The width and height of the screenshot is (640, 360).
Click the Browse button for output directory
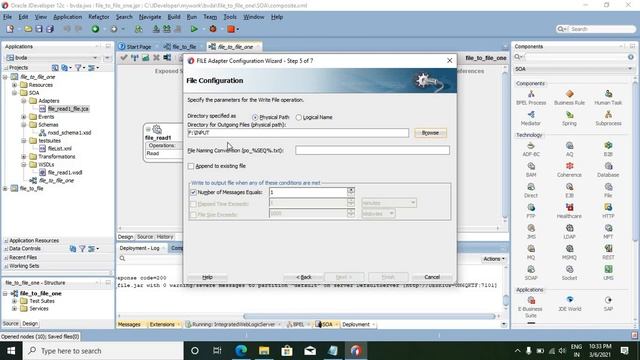tap(430, 133)
